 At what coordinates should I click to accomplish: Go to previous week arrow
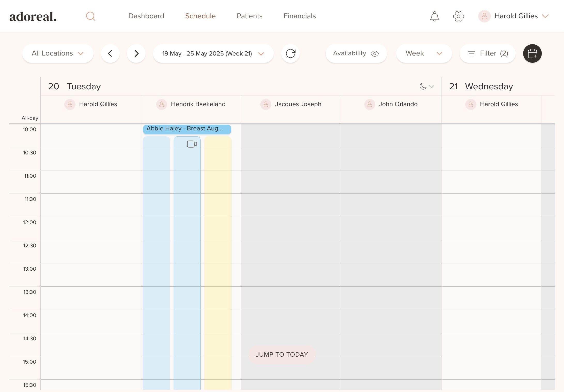(110, 53)
